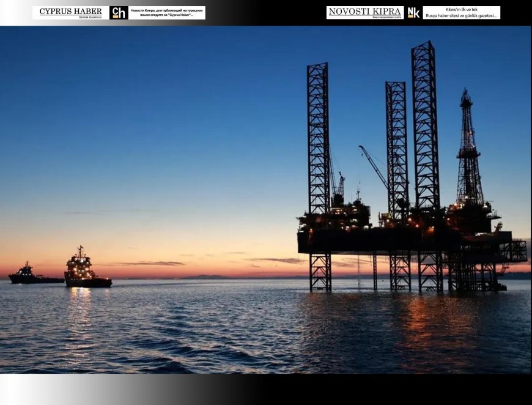Open the Novosti Kipra logo banner
The width and height of the screenshot is (532, 405).
click(x=365, y=13)
